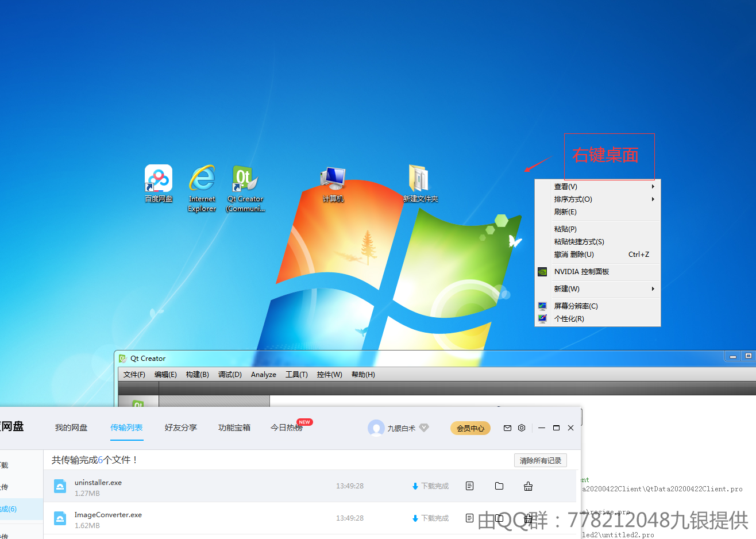
Task: Click the 九银白术 username
Action: pyautogui.click(x=401, y=429)
